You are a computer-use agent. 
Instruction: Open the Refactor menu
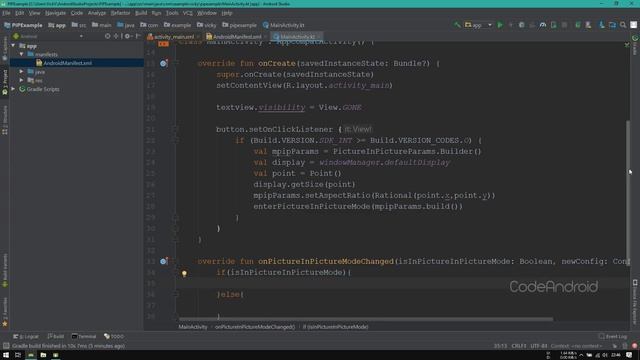[120, 13]
